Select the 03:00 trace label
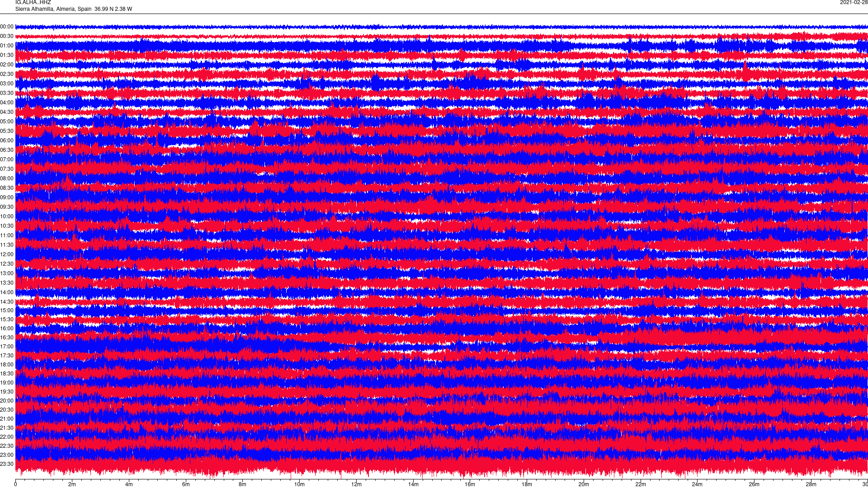Image resolution: width=868 pixels, height=488 pixels. coord(7,84)
